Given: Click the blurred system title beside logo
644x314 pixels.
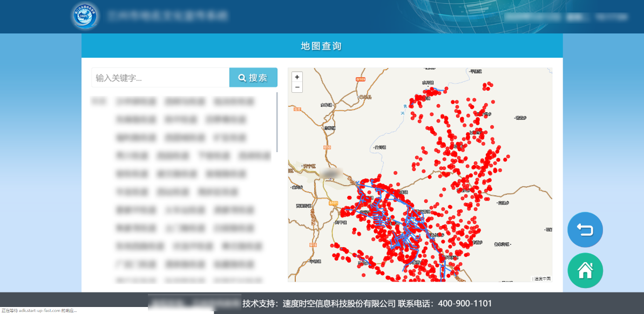Looking at the screenshot, I should tap(167, 16).
